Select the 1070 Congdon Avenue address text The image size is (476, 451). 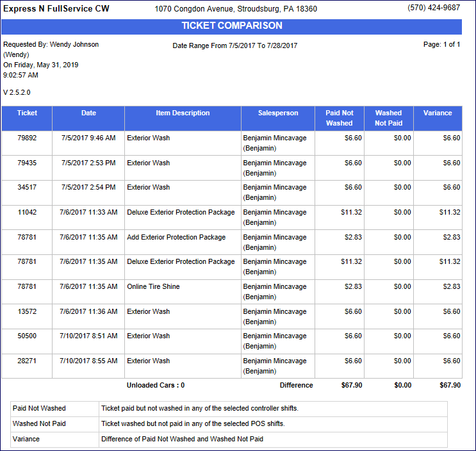pos(236,9)
